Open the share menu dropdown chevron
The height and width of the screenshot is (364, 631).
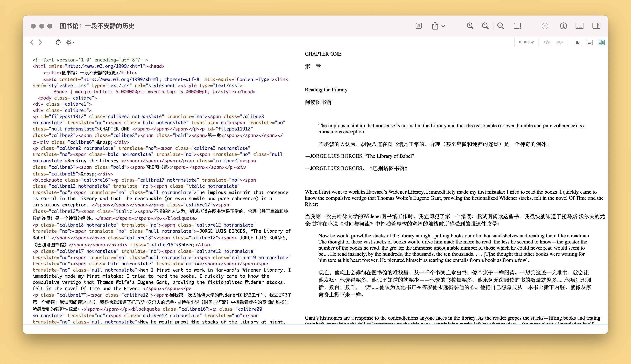tap(443, 26)
